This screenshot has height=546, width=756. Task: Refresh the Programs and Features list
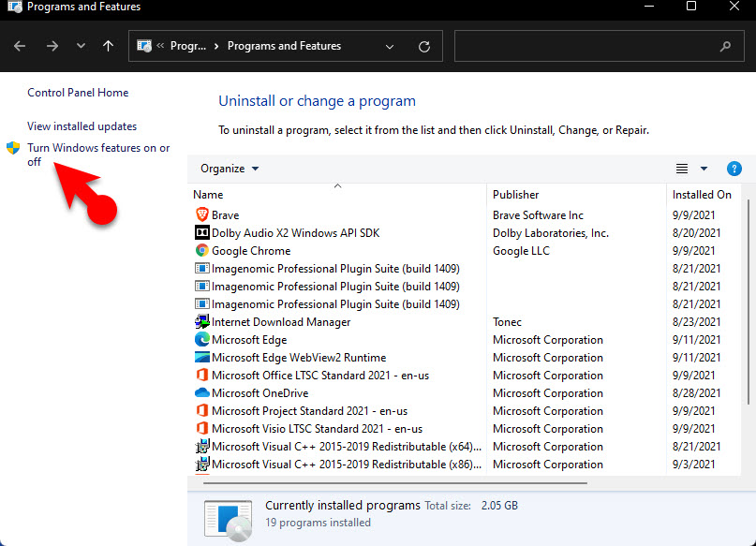424,47
